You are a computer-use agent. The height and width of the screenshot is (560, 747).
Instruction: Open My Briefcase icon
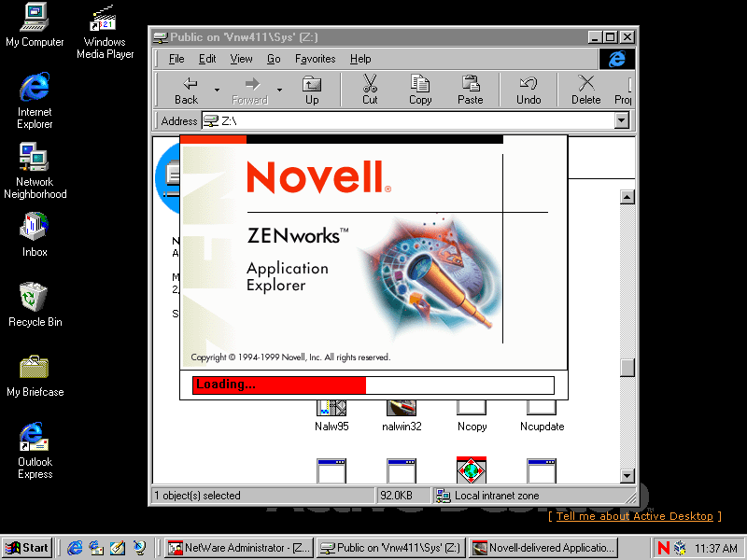(35, 376)
